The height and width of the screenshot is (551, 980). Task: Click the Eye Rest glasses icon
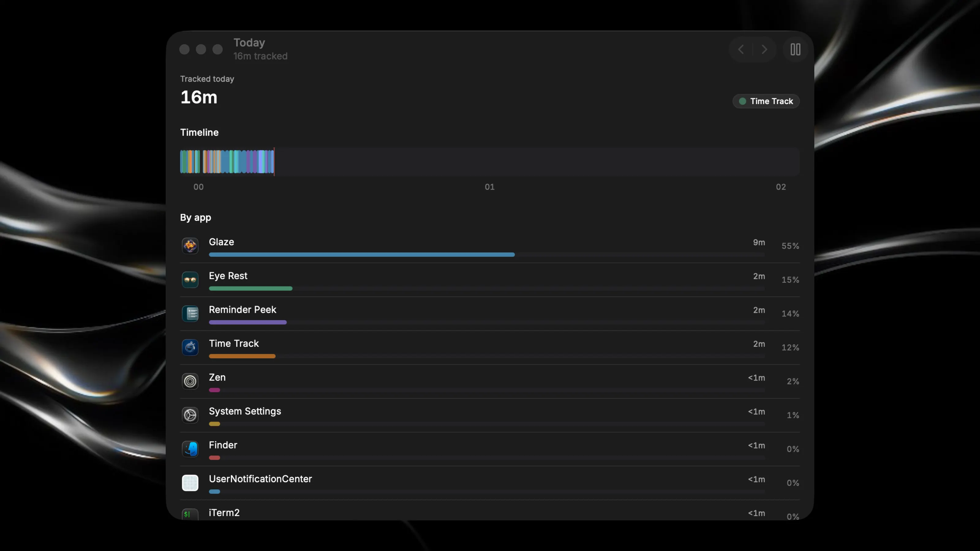(190, 279)
